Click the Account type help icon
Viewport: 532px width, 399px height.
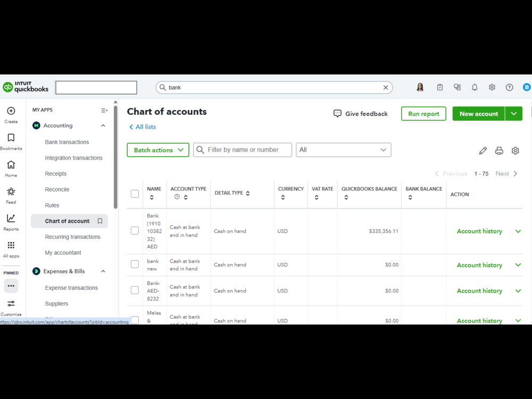(177, 197)
